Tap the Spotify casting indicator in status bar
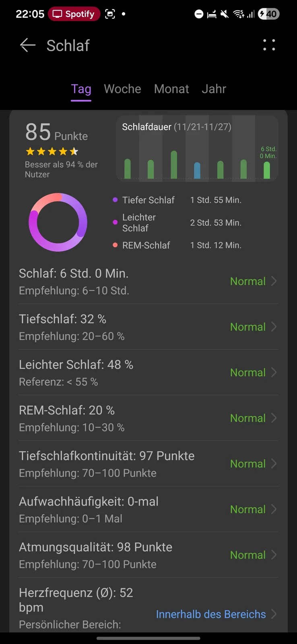 (x=74, y=14)
